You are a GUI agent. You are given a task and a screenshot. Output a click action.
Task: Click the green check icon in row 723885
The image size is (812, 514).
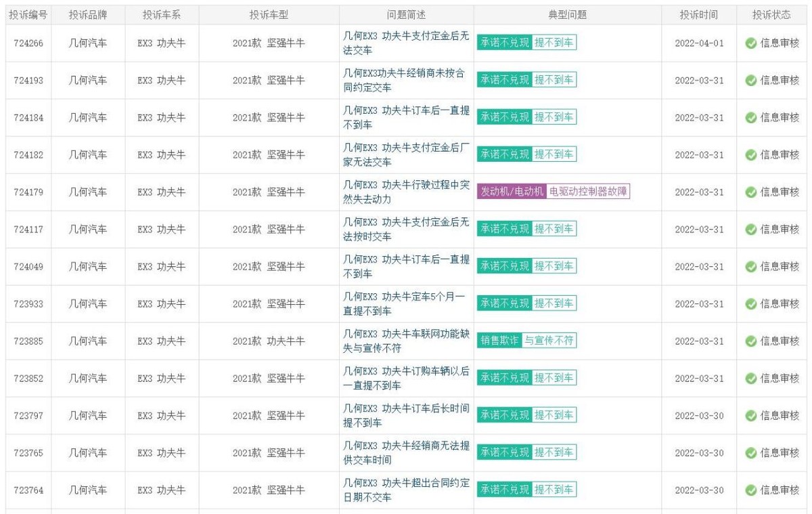coord(750,341)
